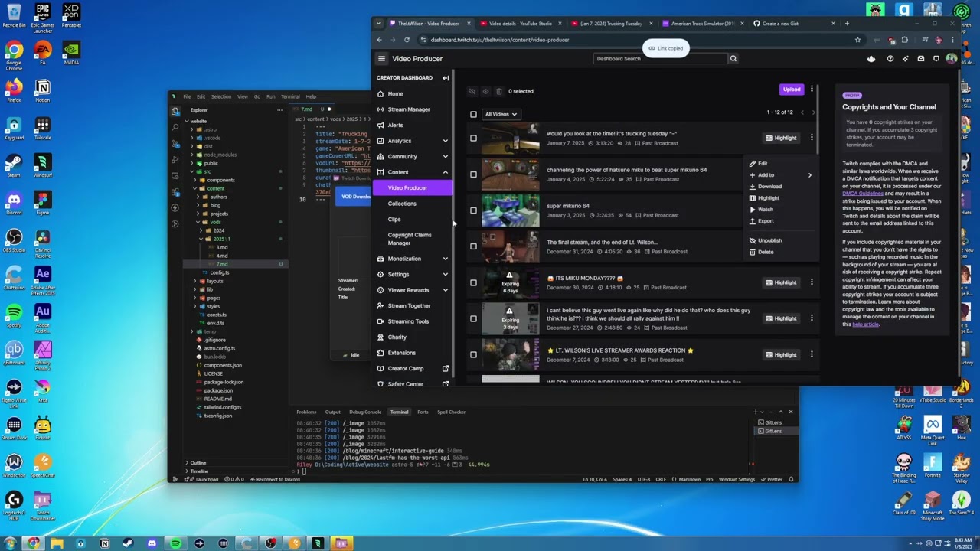Open Steam from the taskbar
The height and width of the screenshot is (551, 980).
[x=128, y=543]
